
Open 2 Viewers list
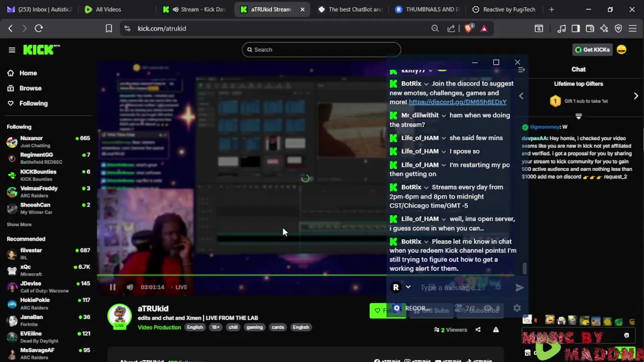click(x=451, y=330)
